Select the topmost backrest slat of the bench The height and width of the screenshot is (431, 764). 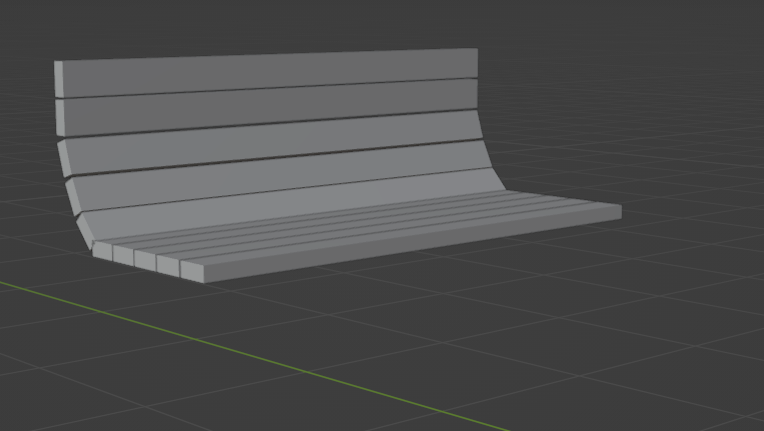pos(270,71)
